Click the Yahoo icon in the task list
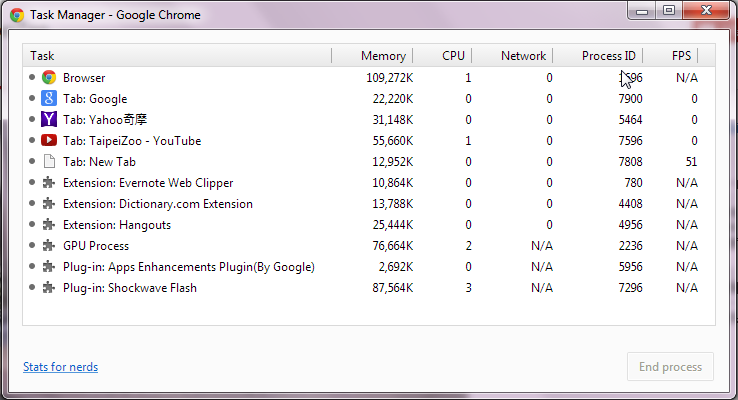738x400 pixels. coord(49,120)
